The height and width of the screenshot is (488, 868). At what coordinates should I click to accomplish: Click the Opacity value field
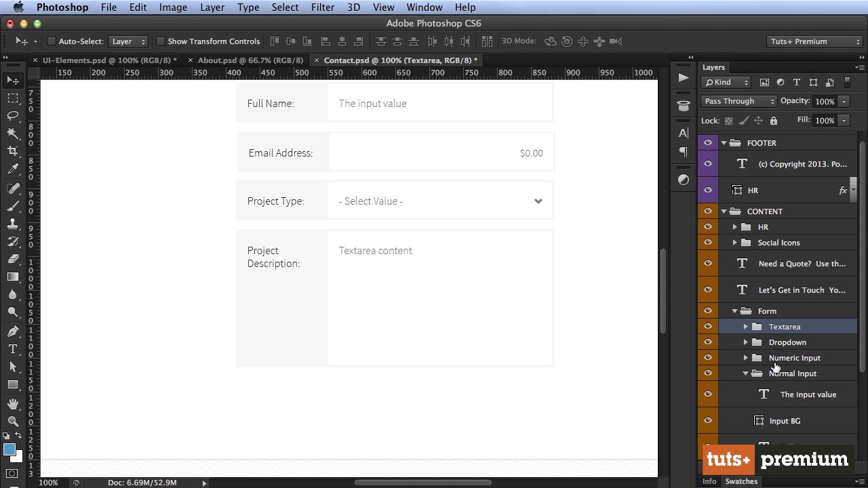tap(825, 102)
